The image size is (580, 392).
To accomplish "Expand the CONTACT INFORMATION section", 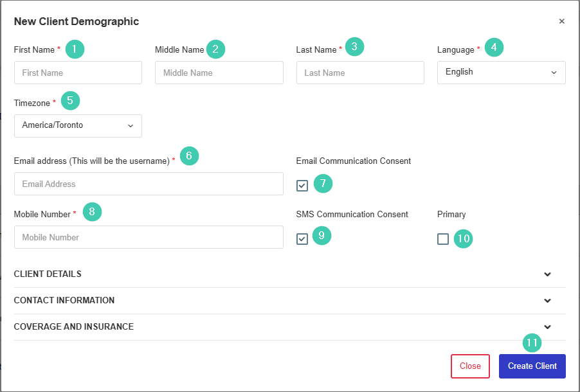I will (289, 301).
